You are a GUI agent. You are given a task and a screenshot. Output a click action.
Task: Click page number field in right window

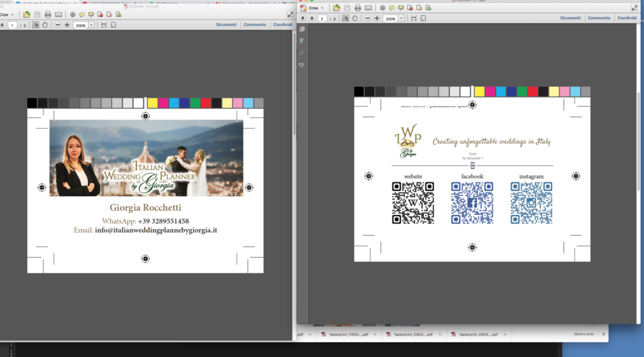pos(322,18)
